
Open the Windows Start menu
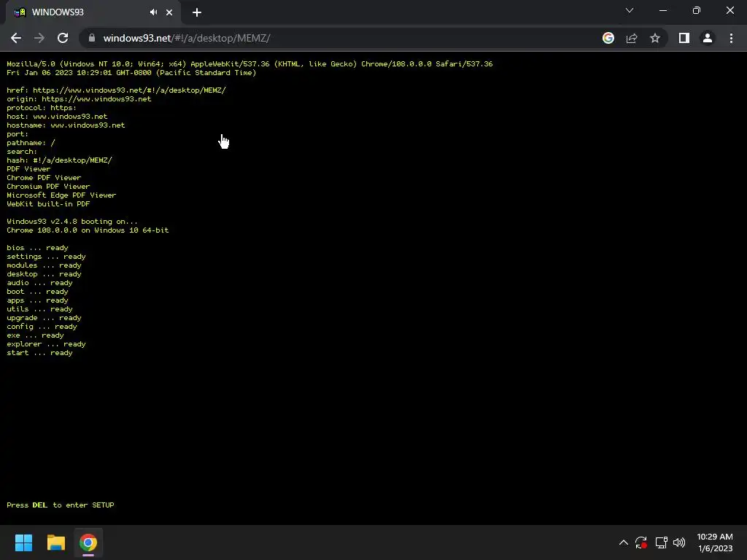tap(23, 542)
